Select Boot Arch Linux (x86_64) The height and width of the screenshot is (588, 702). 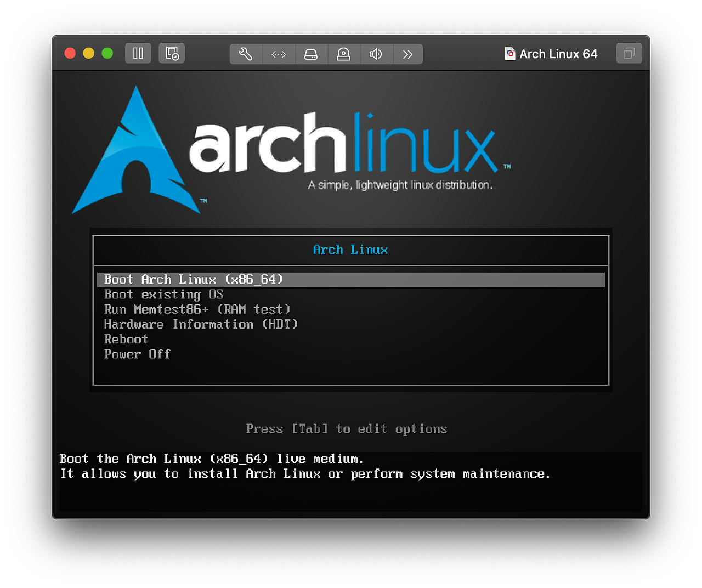point(194,279)
